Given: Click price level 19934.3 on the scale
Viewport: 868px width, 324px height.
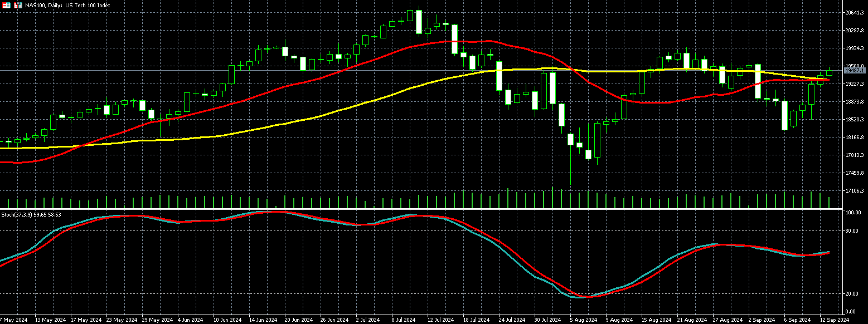Looking at the screenshot, I should 854,48.
